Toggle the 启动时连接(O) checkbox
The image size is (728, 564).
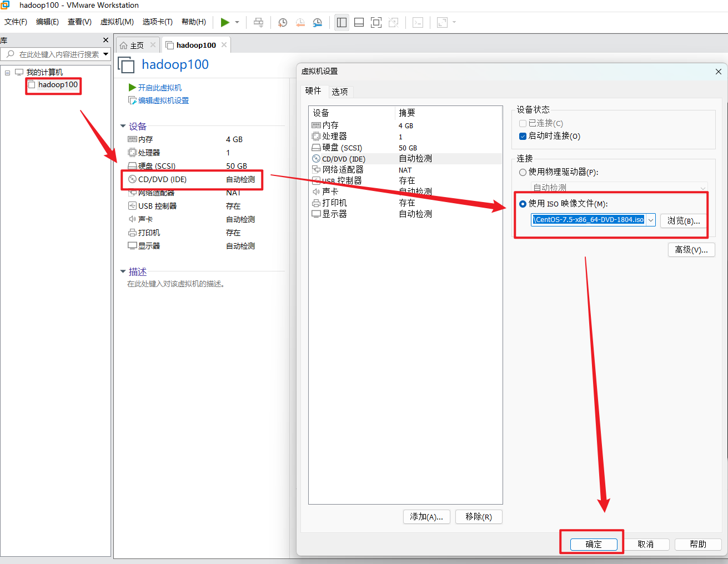523,136
